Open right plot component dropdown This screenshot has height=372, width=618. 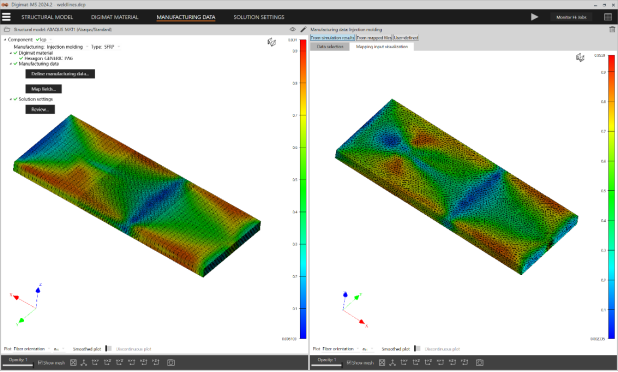click(x=368, y=349)
